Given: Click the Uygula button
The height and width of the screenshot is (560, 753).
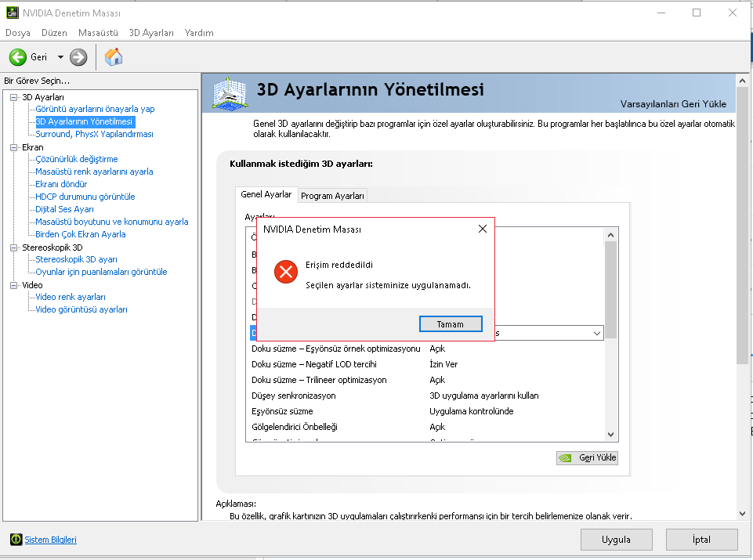Looking at the screenshot, I should [616, 540].
